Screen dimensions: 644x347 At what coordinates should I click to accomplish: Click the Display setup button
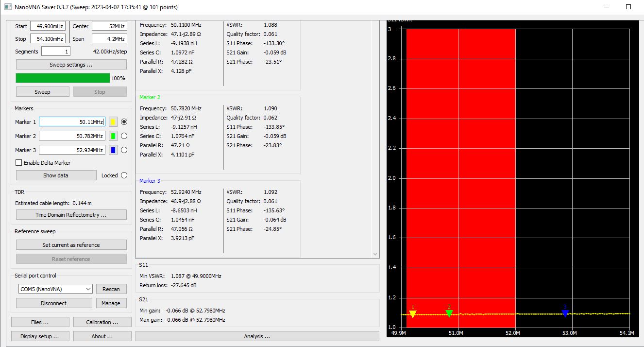click(40, 336)
